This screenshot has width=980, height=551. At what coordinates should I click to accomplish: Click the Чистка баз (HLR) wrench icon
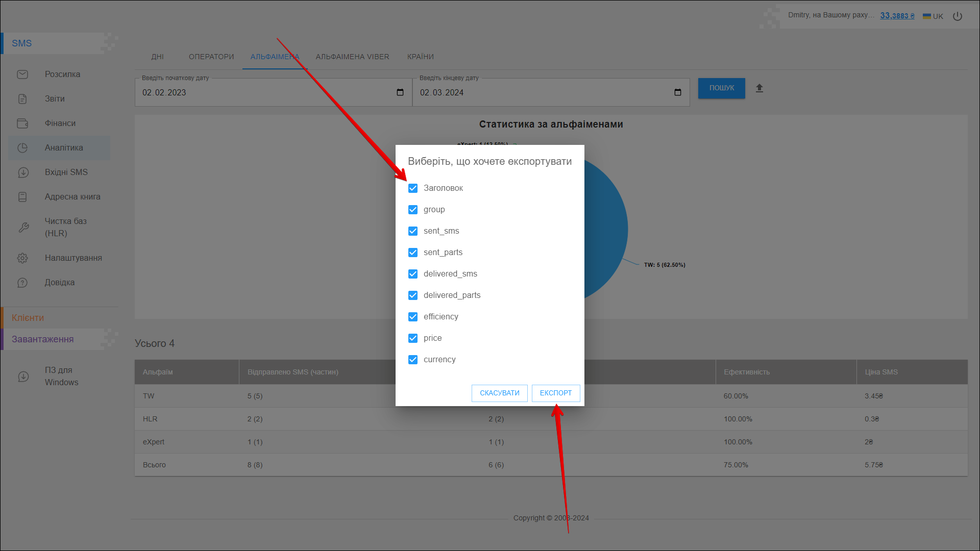click(x=23, y=228)
